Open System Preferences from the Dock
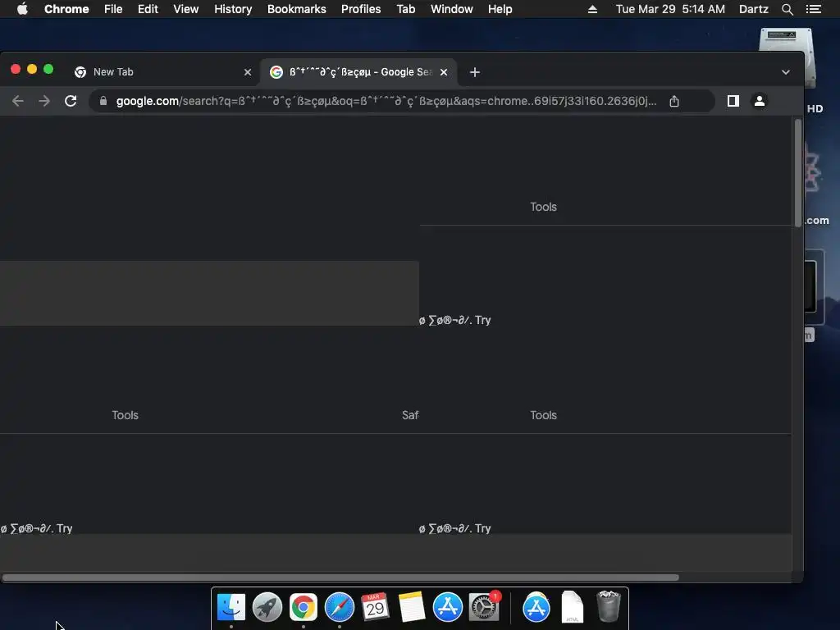 point(484,607)
